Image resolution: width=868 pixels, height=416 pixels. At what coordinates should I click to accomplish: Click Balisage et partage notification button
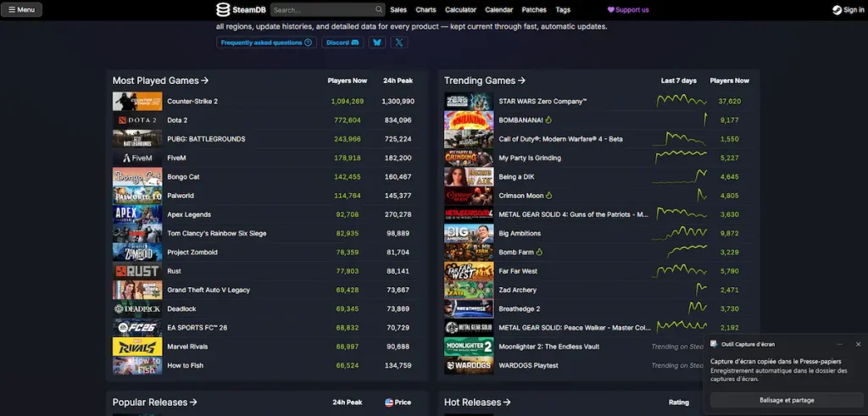787,400
